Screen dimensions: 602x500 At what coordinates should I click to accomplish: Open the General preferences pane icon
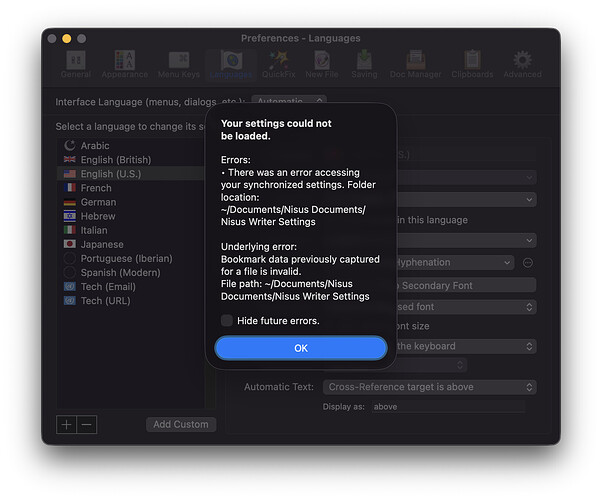coord(76,60)
